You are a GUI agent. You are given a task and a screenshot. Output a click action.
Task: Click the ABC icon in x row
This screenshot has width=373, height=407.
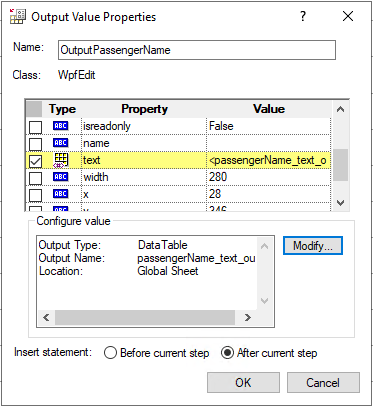click(x=60, y=194)
